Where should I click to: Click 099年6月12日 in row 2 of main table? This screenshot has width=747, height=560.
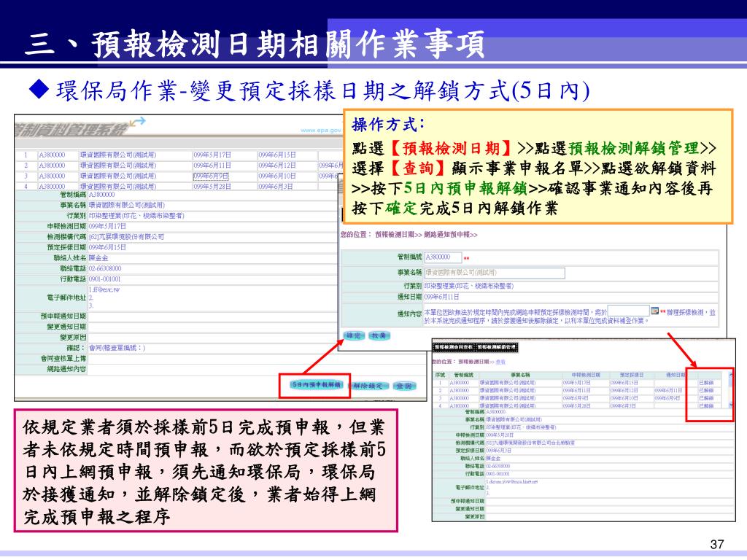[x=277, y=166]
